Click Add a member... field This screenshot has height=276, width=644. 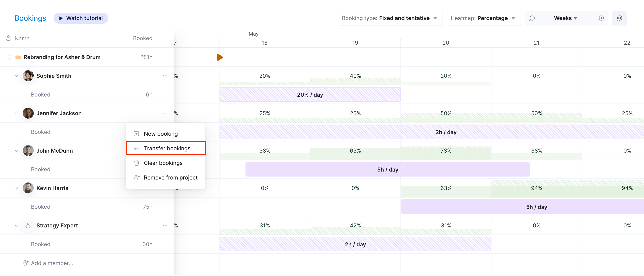52,263
